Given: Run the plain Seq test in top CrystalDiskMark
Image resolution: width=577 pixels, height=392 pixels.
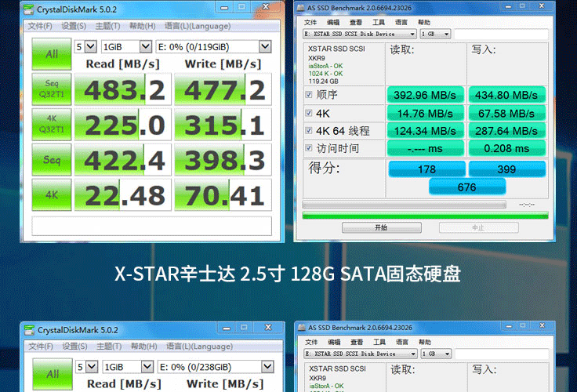Looking at the screenshot, I should click(52, 159).
